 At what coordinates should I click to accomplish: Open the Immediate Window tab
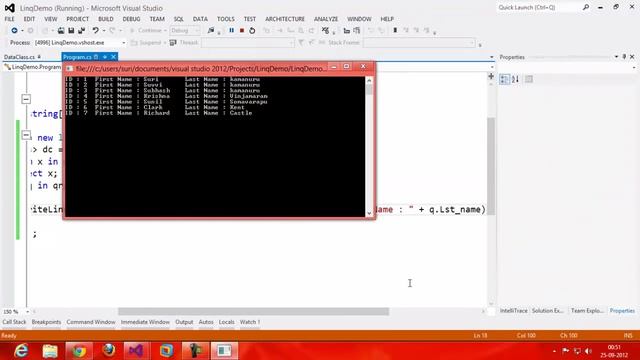click(x=145, y=322)
